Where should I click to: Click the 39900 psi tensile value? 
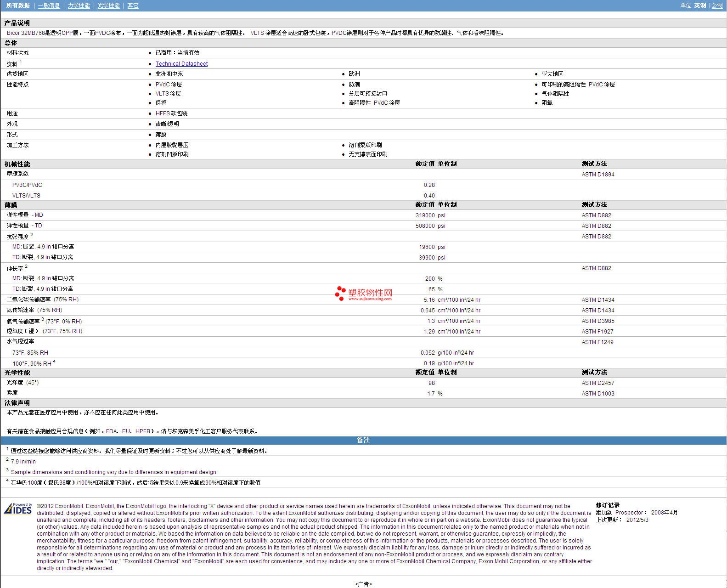coord(432,258)
